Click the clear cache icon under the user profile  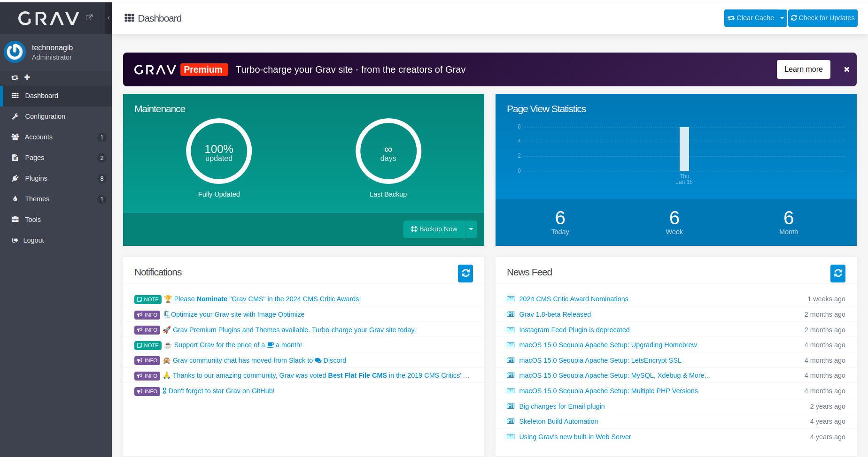pyautogui.click(x=15, y=77)
